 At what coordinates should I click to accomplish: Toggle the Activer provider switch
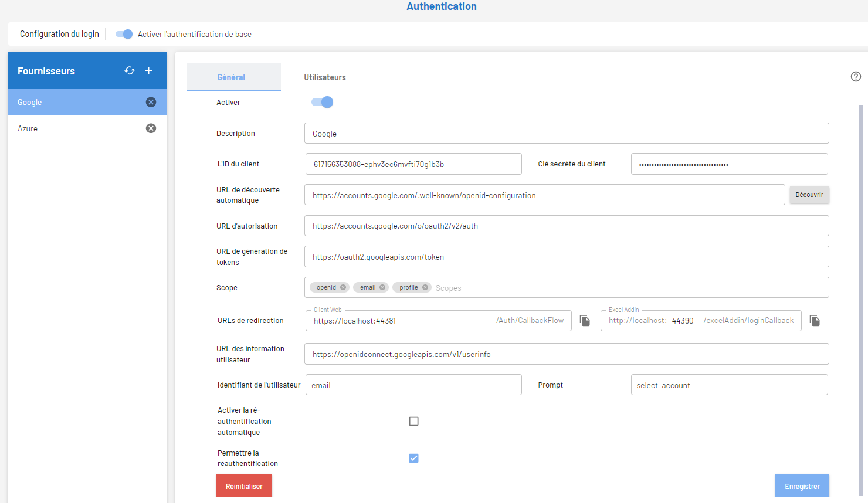click(322, 103)
